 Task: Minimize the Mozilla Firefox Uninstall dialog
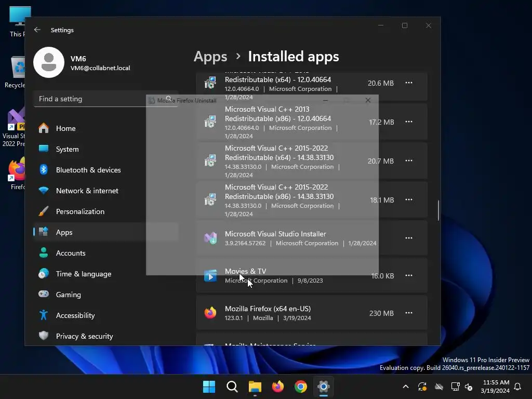325,100
